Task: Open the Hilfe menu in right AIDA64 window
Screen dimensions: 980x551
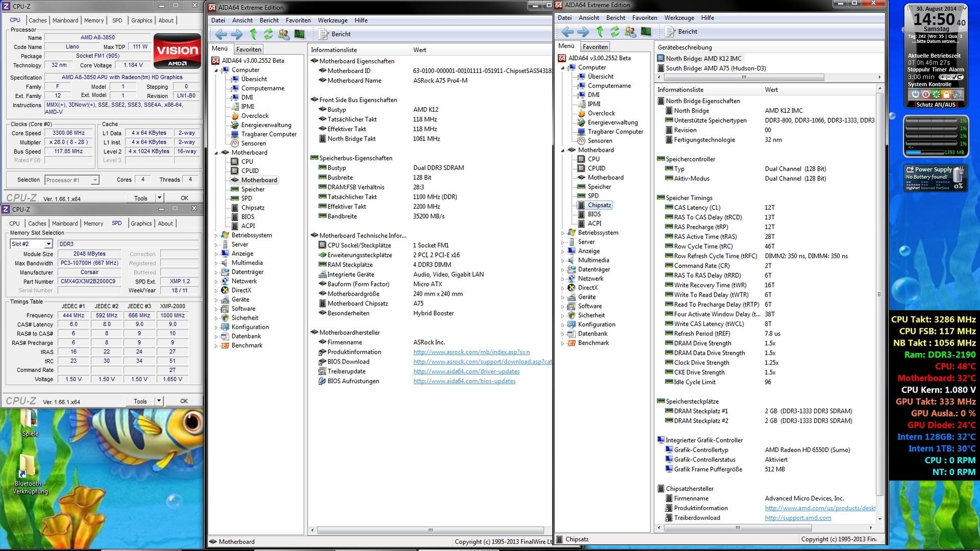Action: tap(708, 18)
